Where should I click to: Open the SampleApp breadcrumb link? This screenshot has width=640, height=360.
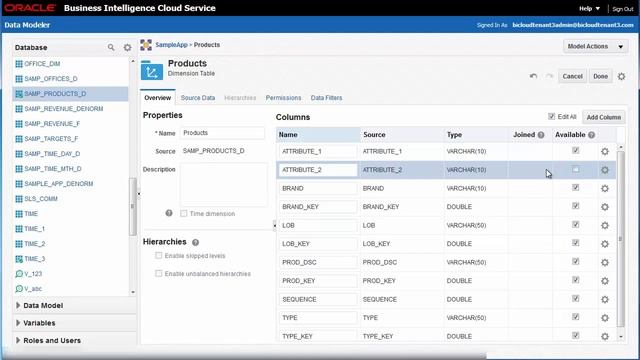(x=171, y=45)
